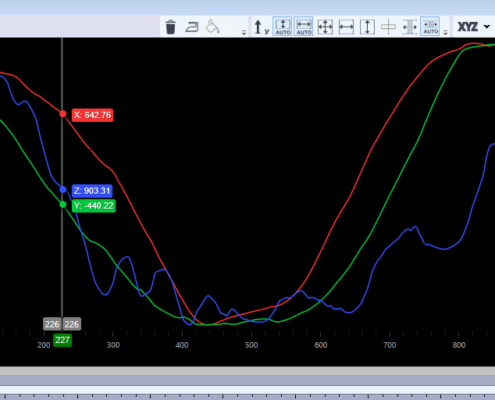Expand the editing toolbar overflow options

point(244,32)
